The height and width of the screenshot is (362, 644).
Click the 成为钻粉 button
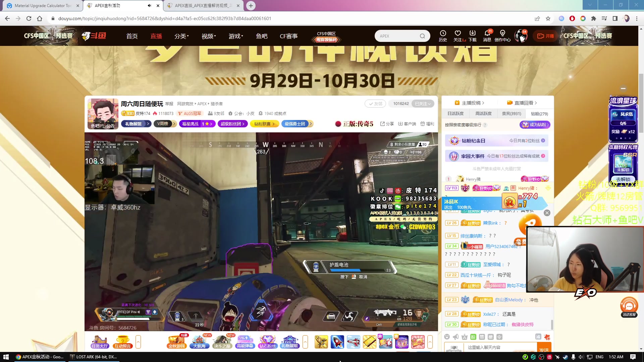pyautogui.click(x=535, y=125)
